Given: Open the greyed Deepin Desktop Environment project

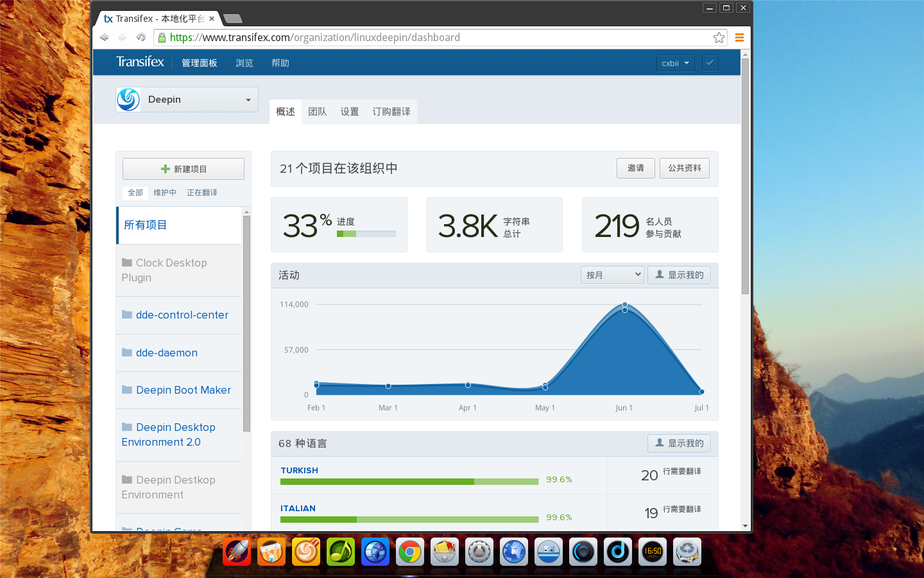Looking at the screenshot, I should click(178, 487).
